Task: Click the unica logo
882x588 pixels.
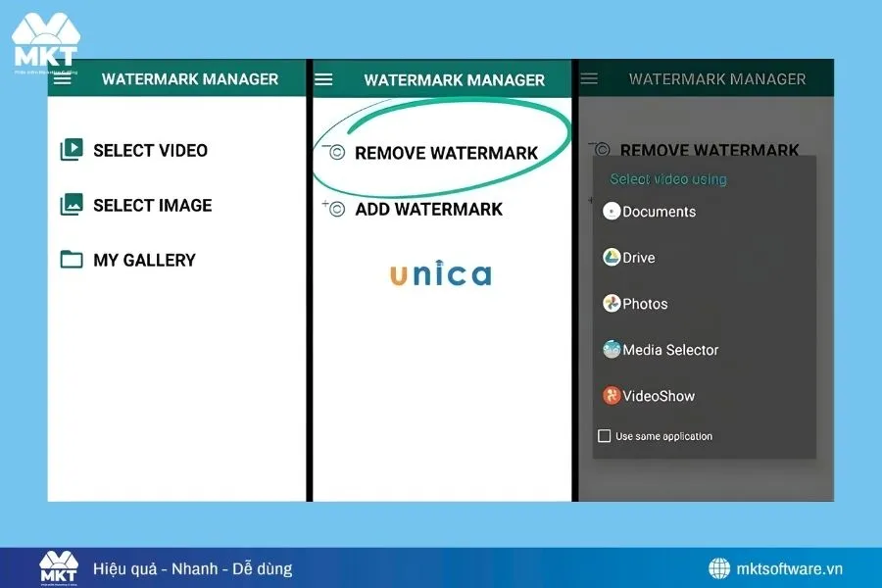Action: (439, 274)
